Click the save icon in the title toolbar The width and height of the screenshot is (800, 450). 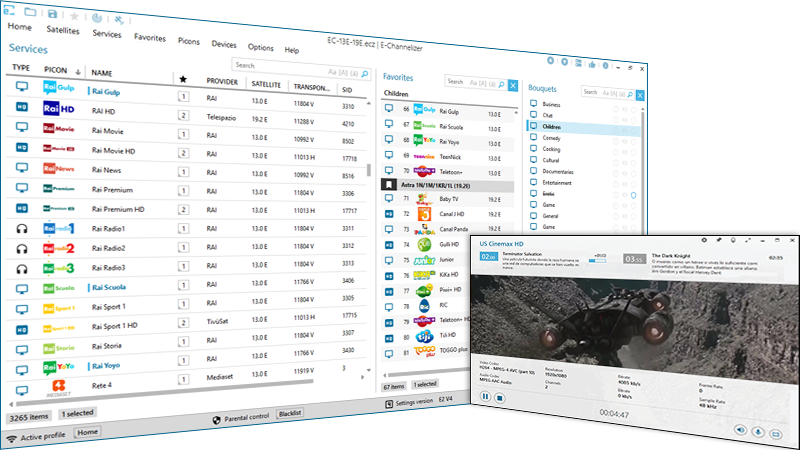tap(52, 13)
